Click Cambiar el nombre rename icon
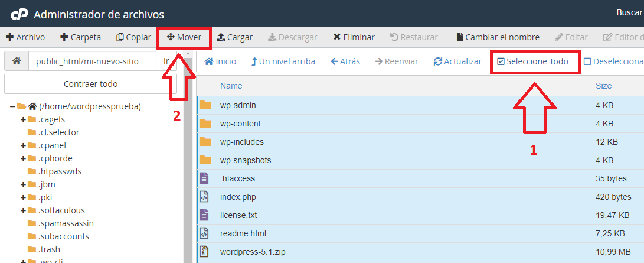 point(460,37)
